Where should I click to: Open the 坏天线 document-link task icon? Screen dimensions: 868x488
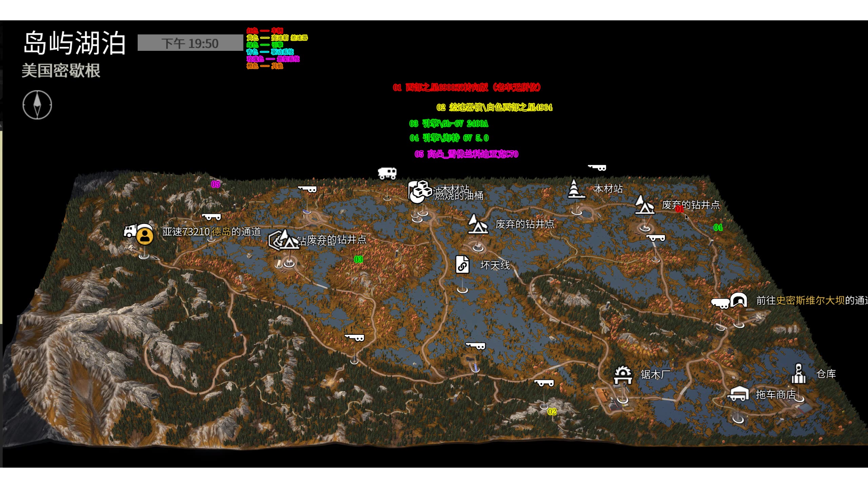click(462, 265)
